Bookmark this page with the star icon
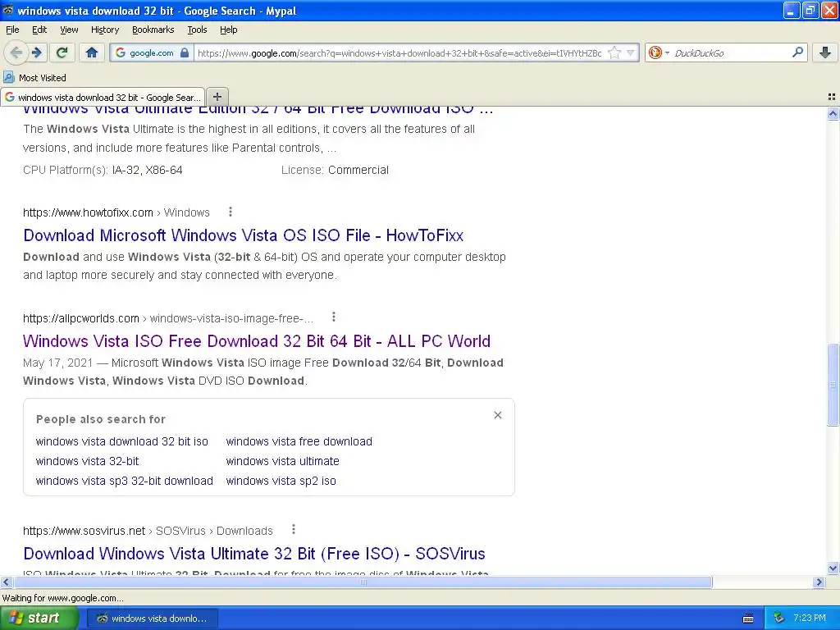The height and width of the screenshot is (630, 840). (614, 52)
